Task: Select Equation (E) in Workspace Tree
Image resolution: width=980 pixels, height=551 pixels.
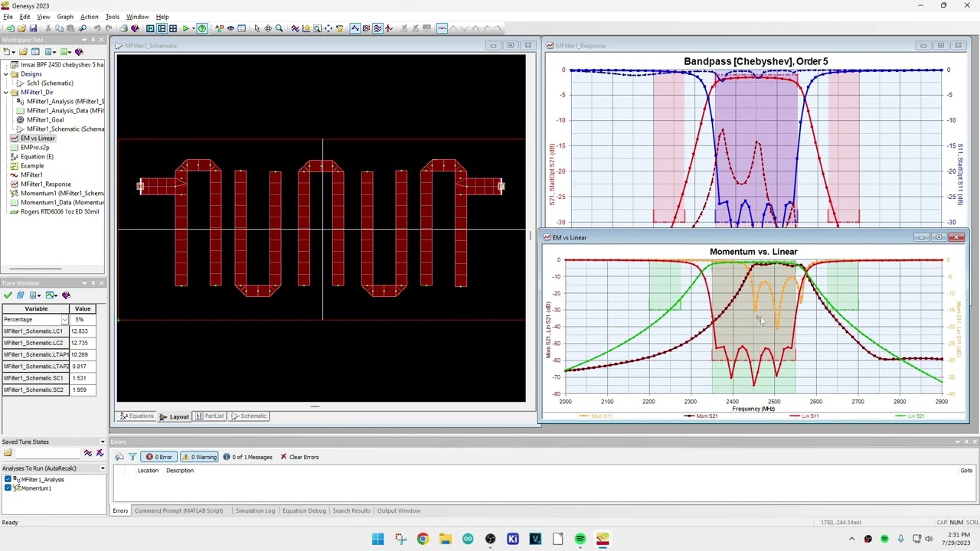Action: 37,157
